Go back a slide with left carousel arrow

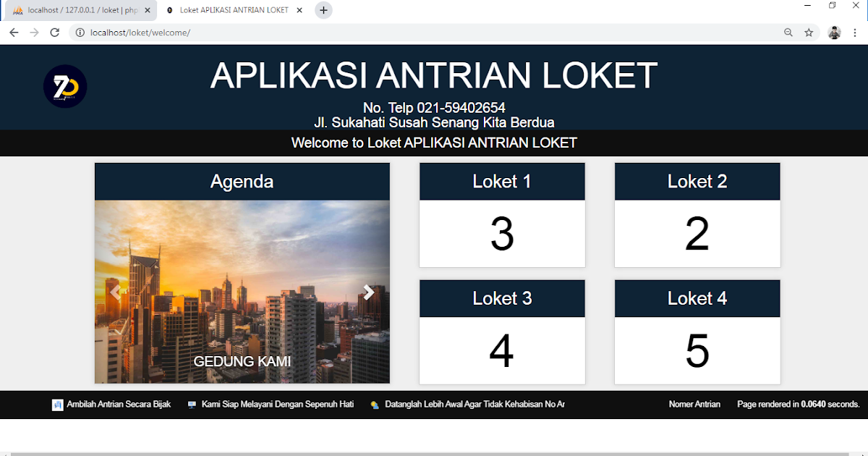click(116, 292)
